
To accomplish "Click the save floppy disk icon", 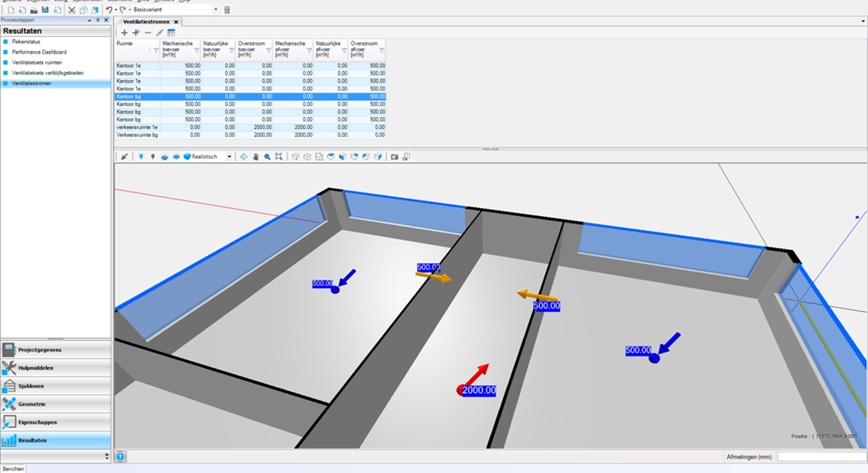I will tap(45, 10).
